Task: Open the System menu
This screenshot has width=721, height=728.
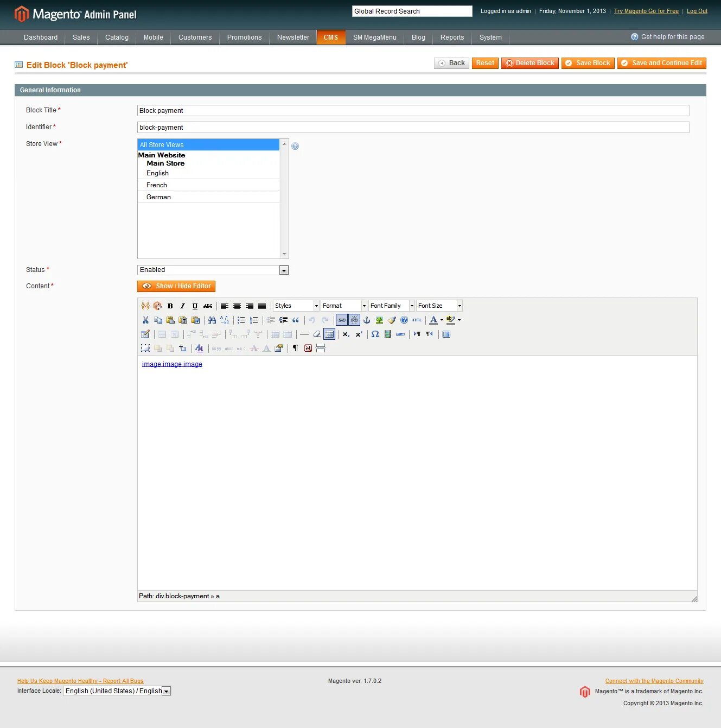Action: click(x=490, y=37)
